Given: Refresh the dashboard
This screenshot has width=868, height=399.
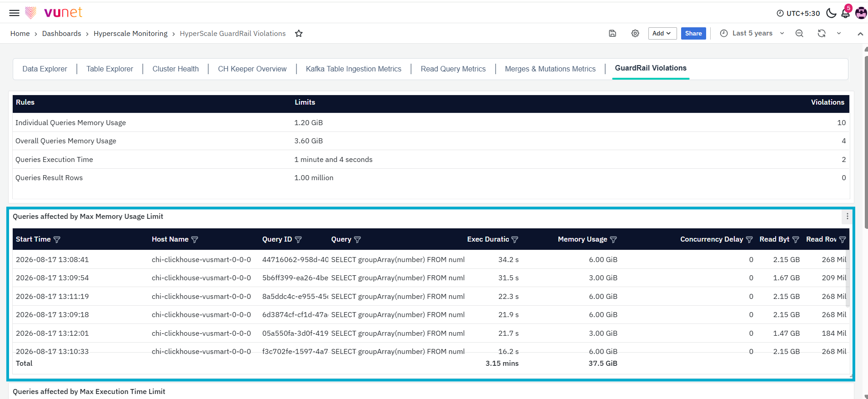Looking at the screenshot, I should [822, 33].
